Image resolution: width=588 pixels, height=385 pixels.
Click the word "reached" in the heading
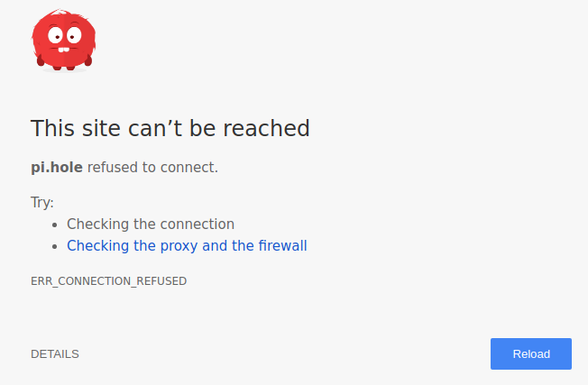pyautogui.click(x=266, y=128)
